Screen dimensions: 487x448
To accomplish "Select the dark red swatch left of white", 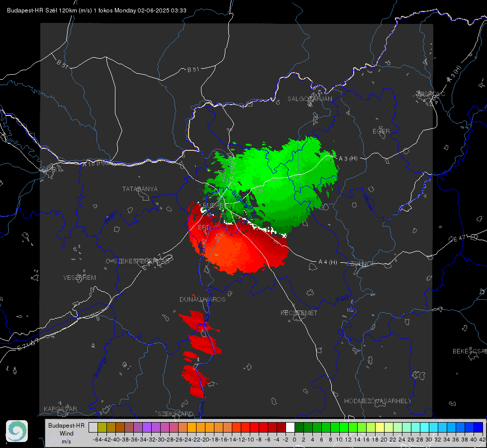I will pyautogui.click(x=281, y=427).
